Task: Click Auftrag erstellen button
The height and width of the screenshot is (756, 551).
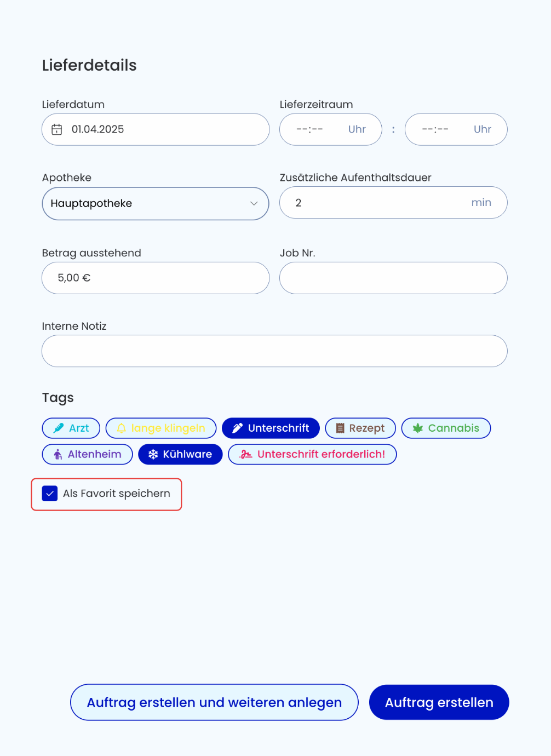Action: pyautogui.click(x=439, y=702)
